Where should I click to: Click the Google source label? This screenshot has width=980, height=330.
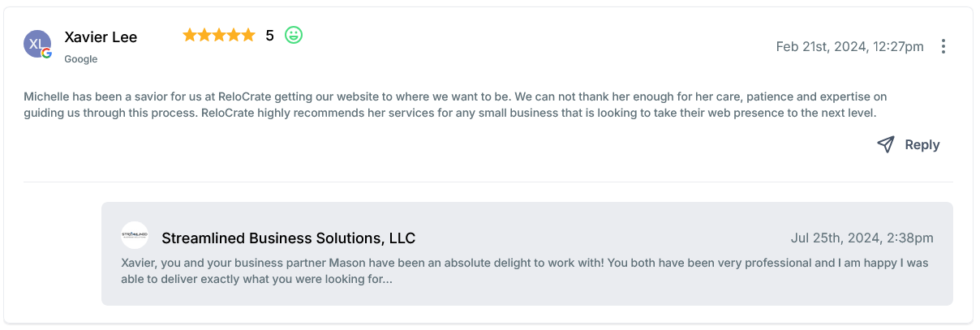coord(80,59)
